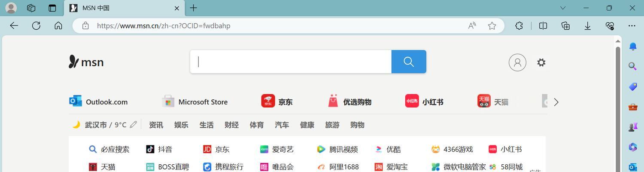This screenshot has width=644, height=172.
Task: Open the 必应搜索 link
Action: pyautogui.click(x=109, y=149)
